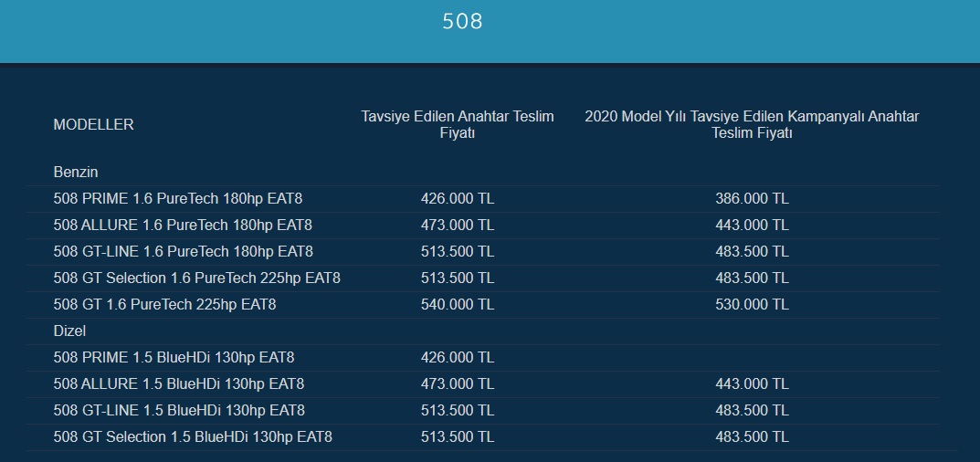This screenshot has height=462, width=980.
Task: Select the Benzin section label
Action: click(x=76, y=172)
